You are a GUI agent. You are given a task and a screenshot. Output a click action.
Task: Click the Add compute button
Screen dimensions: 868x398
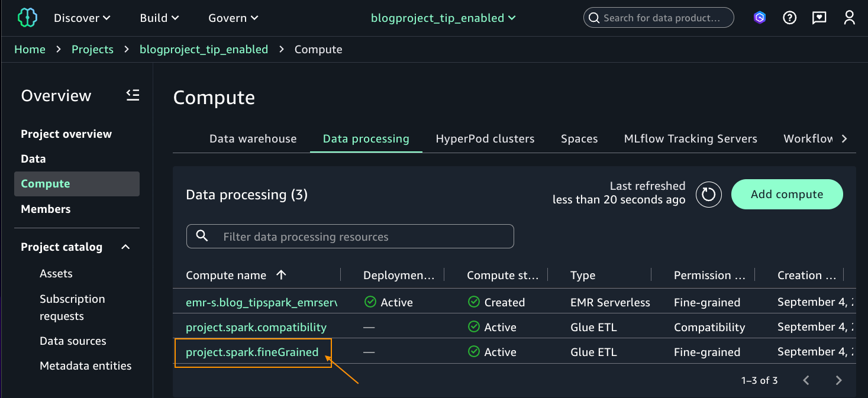(x=786, y=194)
